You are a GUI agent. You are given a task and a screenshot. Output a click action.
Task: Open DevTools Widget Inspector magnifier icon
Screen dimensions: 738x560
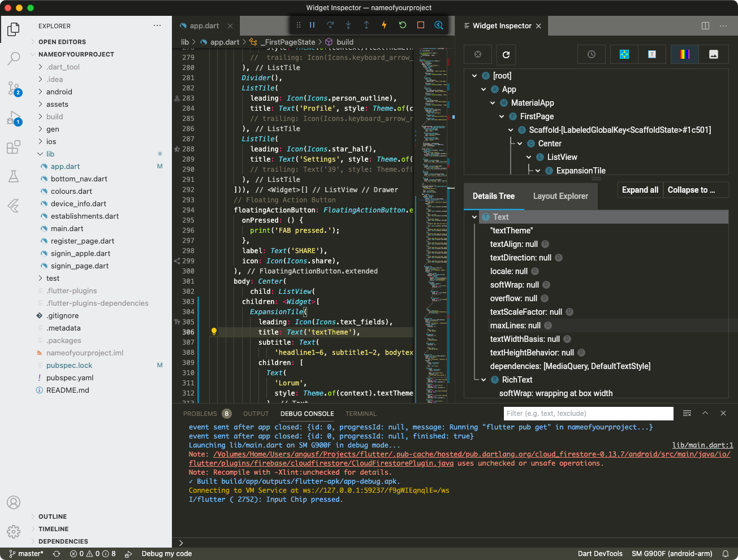click(x=439, y=25)
